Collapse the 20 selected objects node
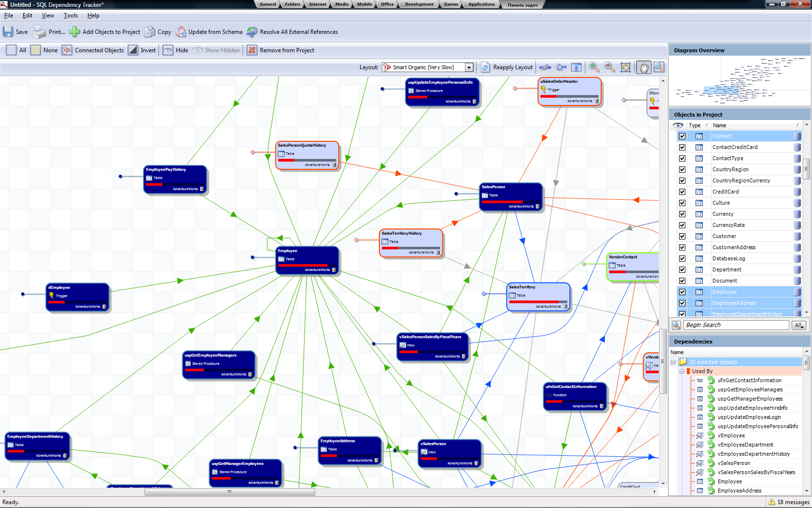The height and width of the screenshot is (508, 812). tap(673, 362)
